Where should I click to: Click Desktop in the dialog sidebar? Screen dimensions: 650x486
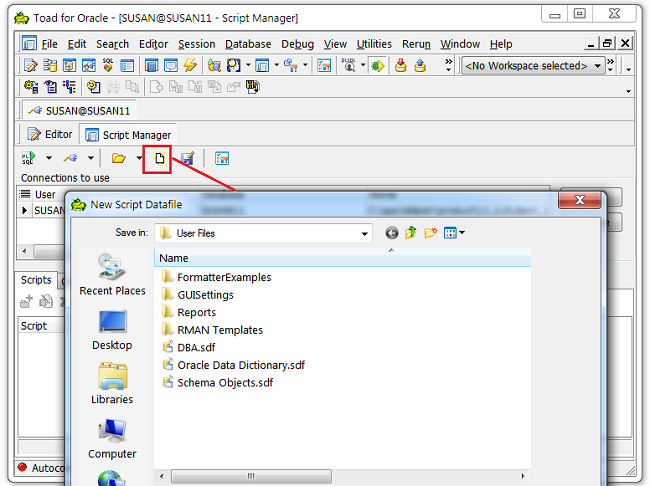pyautogui.click(x=112, y=330)
